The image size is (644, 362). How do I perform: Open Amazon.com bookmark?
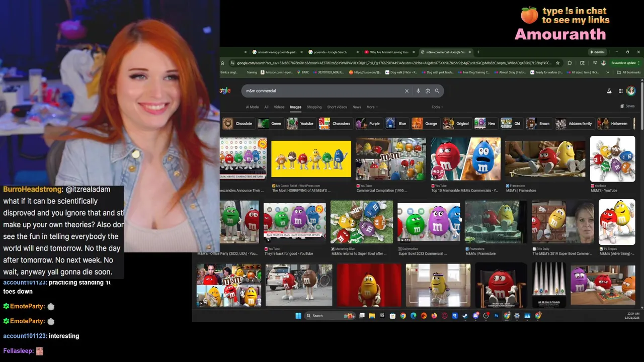pyautogui.click(x=277, y=72)
